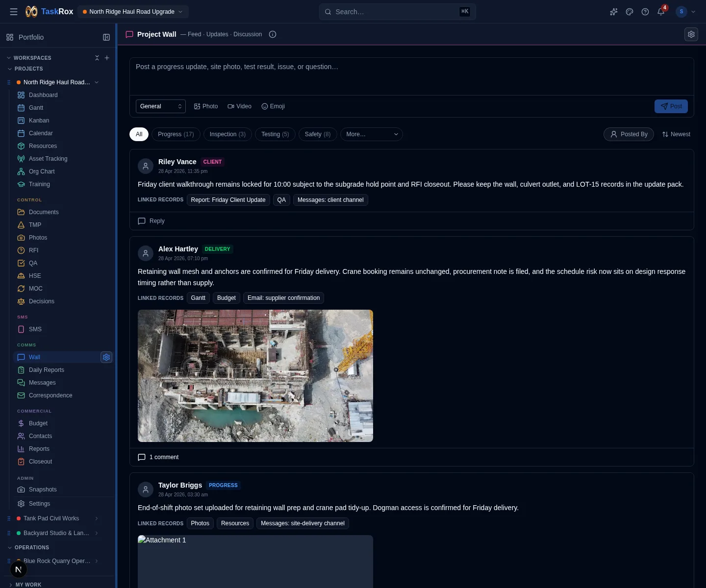This screenshot has height=588, width=706.
Task: Collapse the OPERATIONS section
Action: pyautogui.click(x=28, y=548)
